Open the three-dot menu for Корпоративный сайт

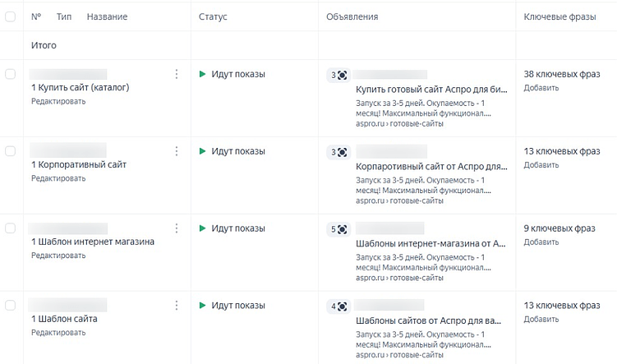[177, 151]
